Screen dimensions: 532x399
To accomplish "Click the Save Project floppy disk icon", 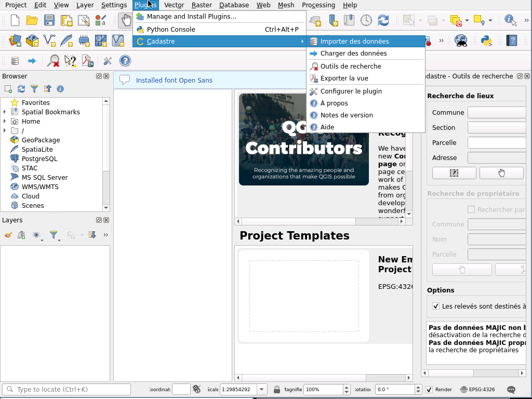I will coord(49,21).
